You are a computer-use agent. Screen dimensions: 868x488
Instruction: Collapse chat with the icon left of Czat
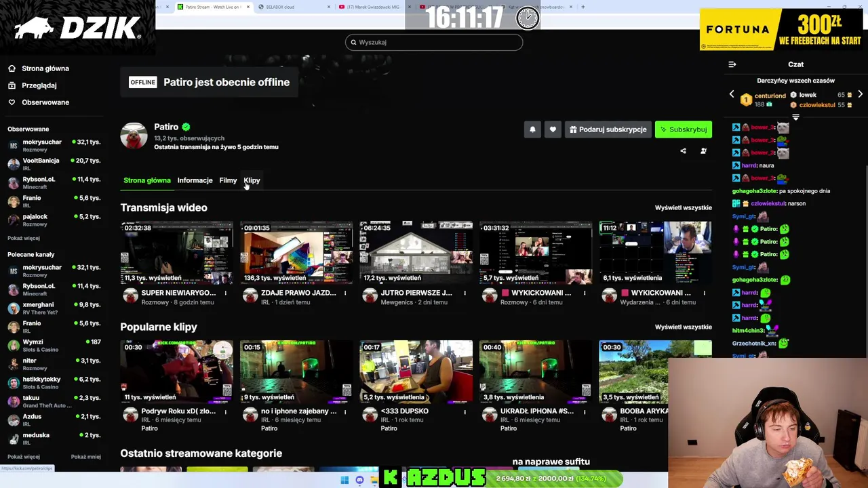(732, 64)
